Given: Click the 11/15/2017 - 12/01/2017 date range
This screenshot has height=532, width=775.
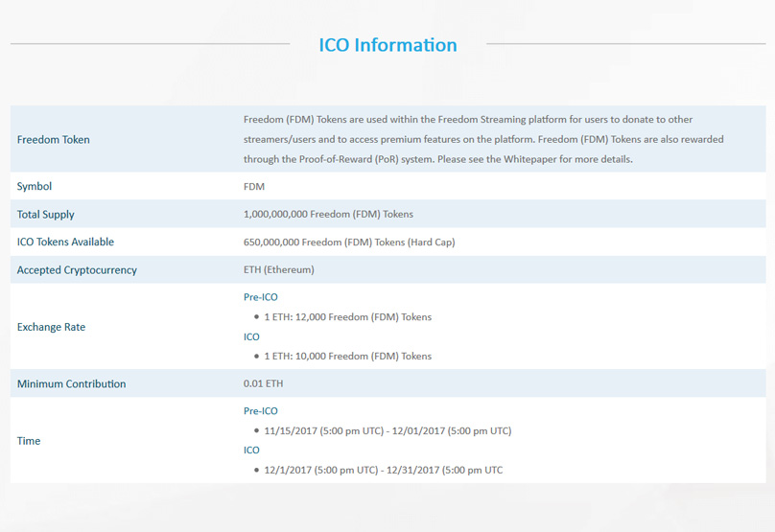Looking at the screenshot, I should 387,430.
